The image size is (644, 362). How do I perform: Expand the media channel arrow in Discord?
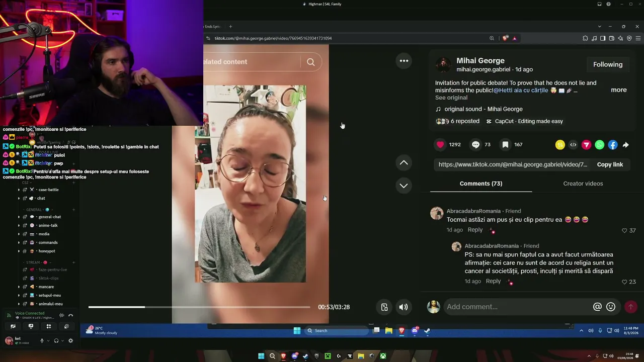(19, 234)
